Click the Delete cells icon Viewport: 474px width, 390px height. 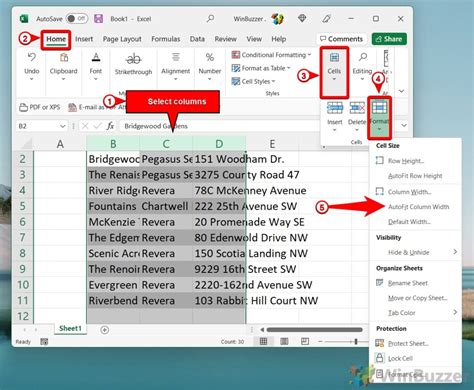pyautogui.click(x=357, y=109)
